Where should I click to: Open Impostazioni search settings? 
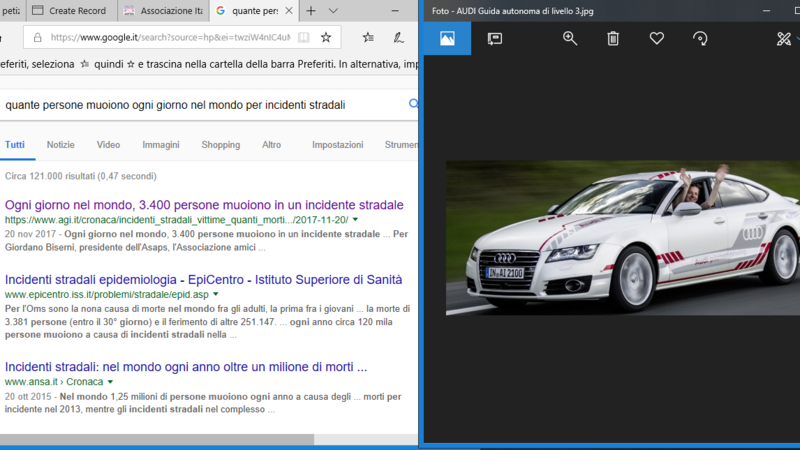pos(338,145)
